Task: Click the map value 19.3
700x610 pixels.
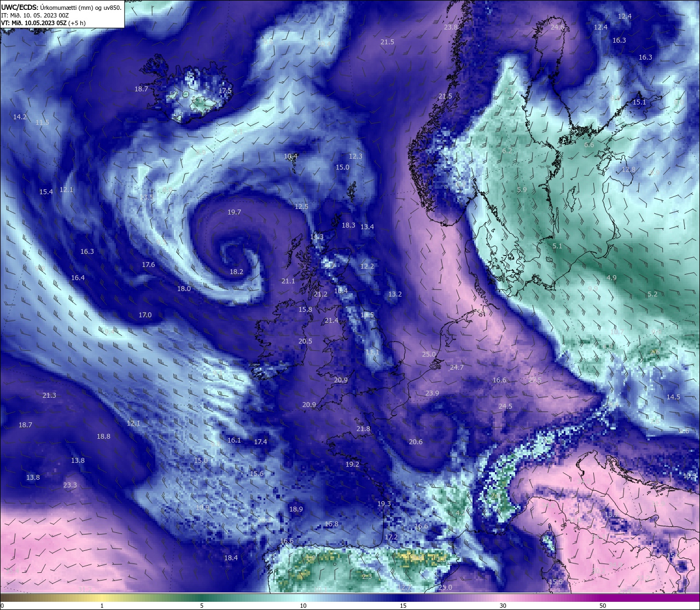Action: coord(384,504)
